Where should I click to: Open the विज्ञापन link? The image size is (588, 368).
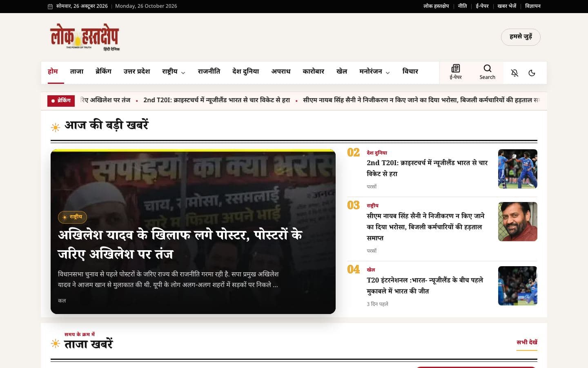pos(533,6)
